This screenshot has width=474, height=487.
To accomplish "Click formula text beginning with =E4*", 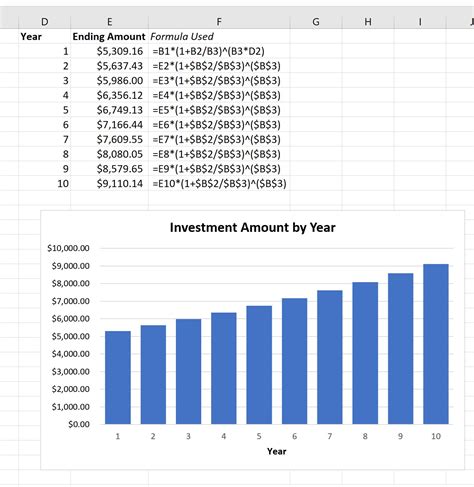I will (216, 95).
